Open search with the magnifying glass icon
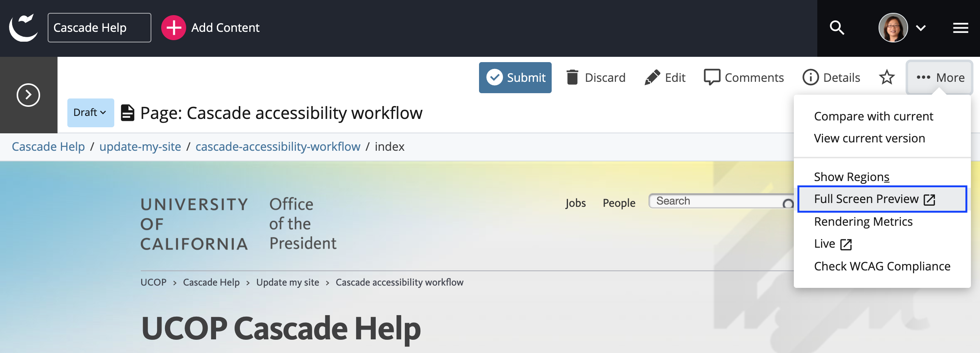 pos(837,28)
